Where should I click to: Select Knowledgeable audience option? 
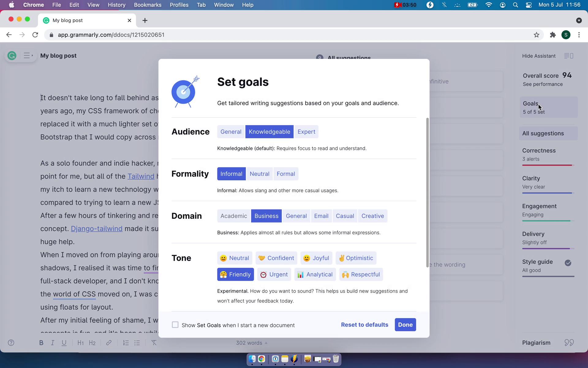(x=269, y=132)
